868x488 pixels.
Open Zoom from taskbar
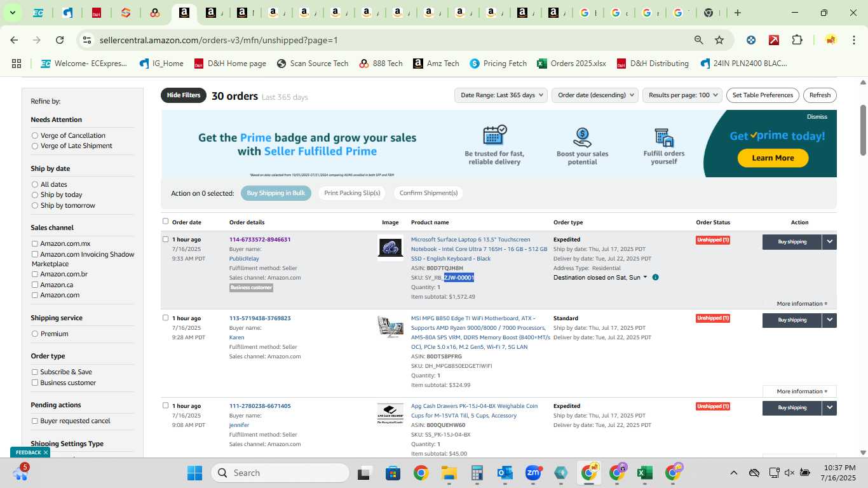click(x=533, y=473)
